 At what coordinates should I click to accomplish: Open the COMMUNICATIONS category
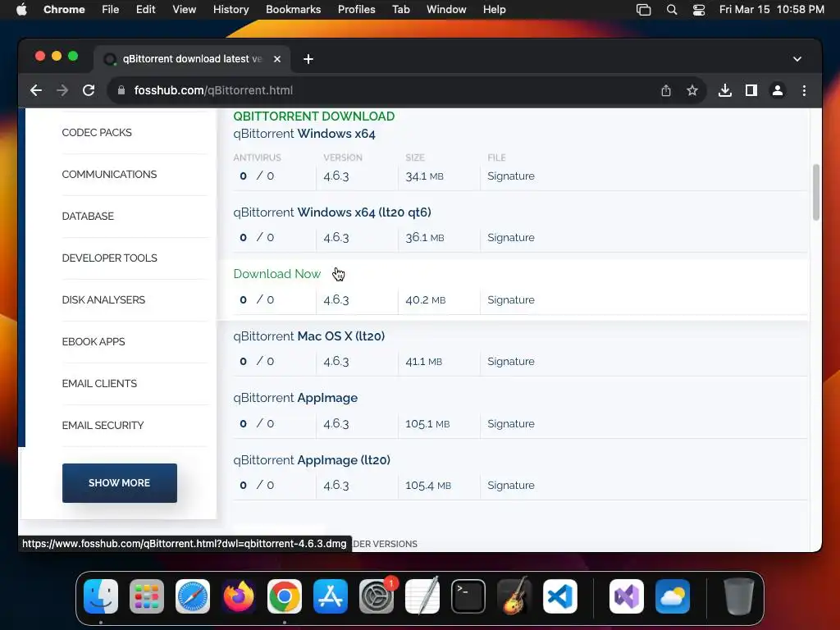click(x=109, y=174)
